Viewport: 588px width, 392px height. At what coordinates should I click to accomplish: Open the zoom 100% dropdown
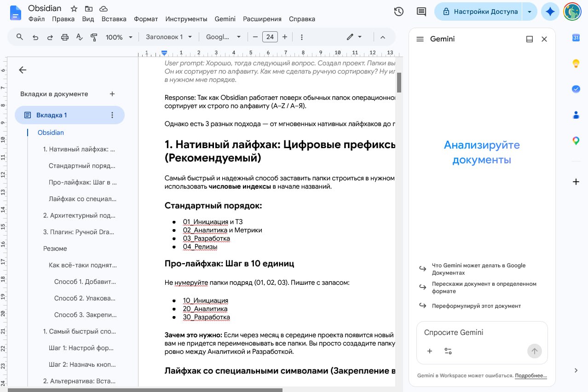coord(119,37)
